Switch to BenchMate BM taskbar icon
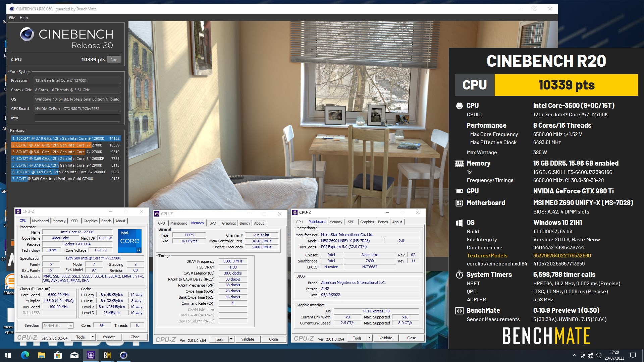The image size is (644, 362). pos(107,355)
